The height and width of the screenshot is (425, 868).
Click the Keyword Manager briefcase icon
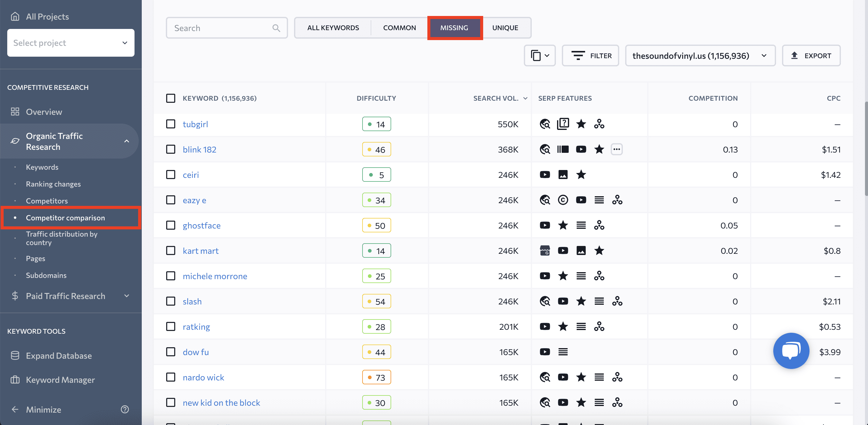click(15, 379)
